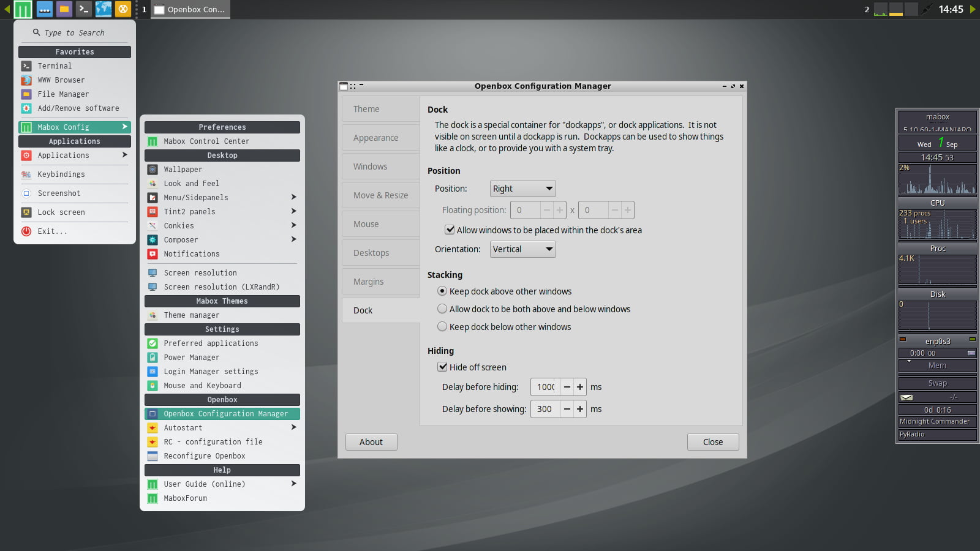Click the Delay before hiding value field
The image size is (980, 551).
click(x=546, y=387)
